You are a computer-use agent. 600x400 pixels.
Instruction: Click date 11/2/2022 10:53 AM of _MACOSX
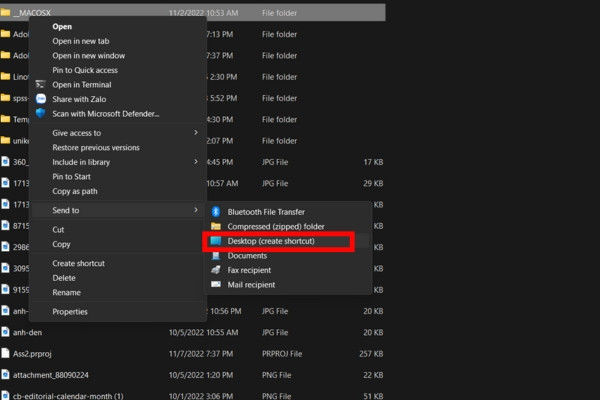point(204,13)
